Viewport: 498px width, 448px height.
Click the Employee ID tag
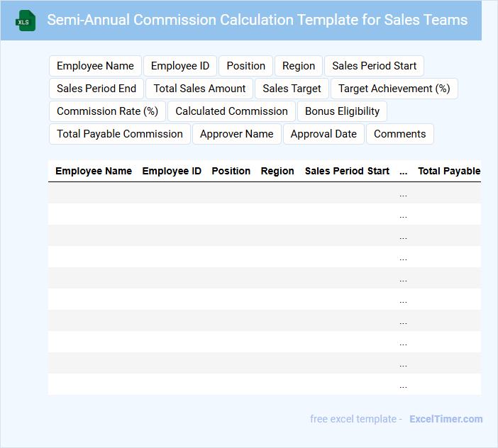[180, 66]
